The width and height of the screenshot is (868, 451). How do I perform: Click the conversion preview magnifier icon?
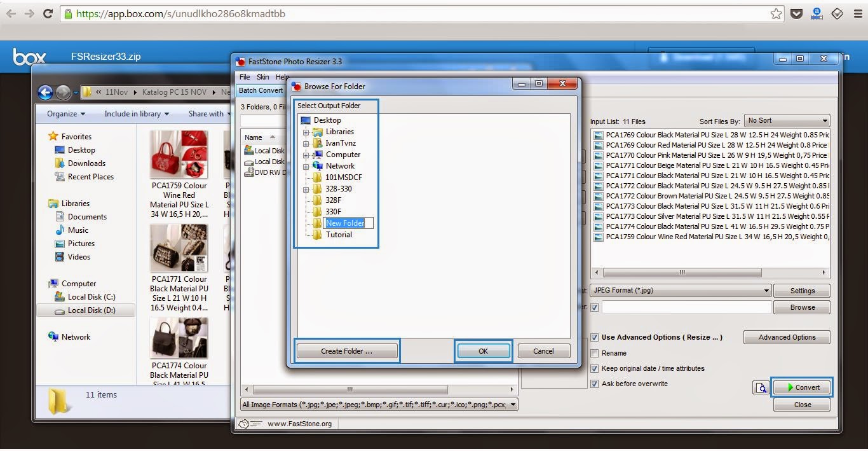tap(761, 387)
